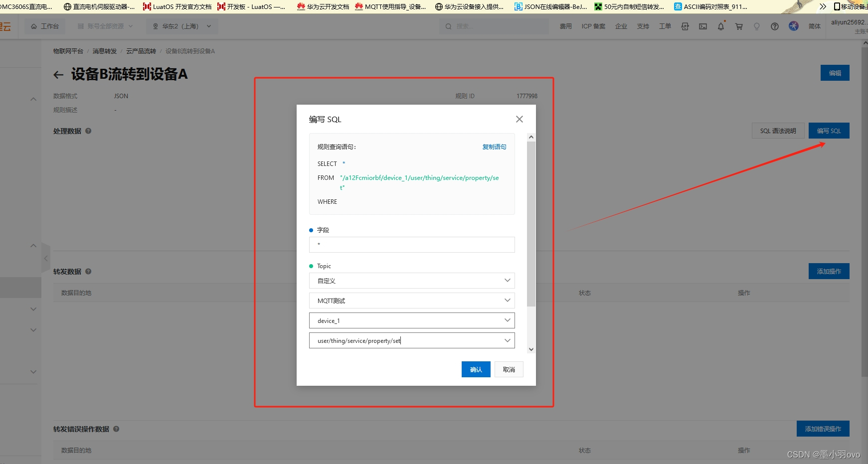868x464 pixels.
Task: Click the 取消 button
Action: (x=509, y=369)
